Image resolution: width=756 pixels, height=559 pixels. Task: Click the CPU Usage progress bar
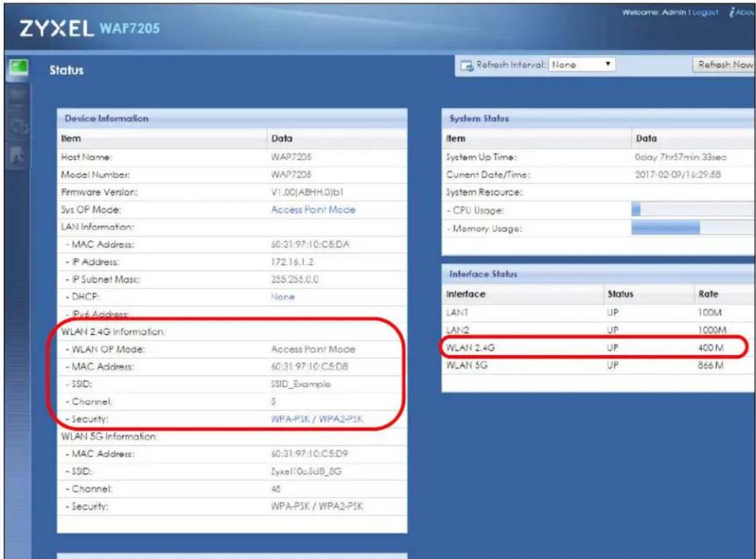693,209
